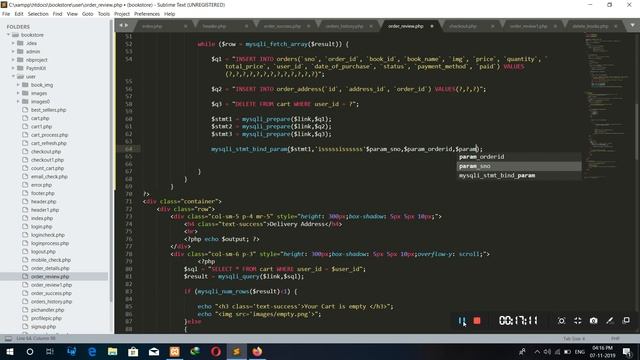Expand the PaytmKit folder
The image size is (640, 360).
(13, 68)
